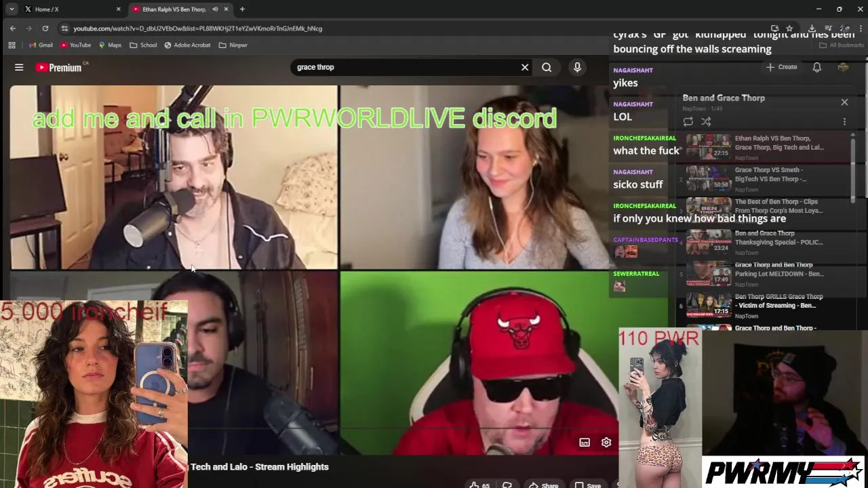The width and height of the screenshot is (868, 488).
Task: Play 'Grace Thorp VS Smeth' playlist video
Action: (x=764, y=179)
